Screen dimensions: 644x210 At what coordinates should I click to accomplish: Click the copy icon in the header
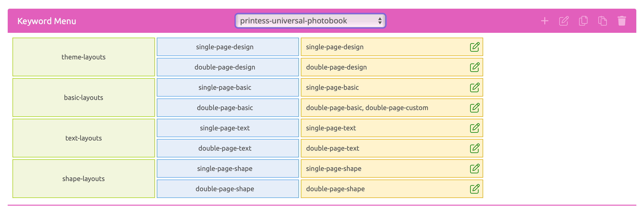click(583, 21)
